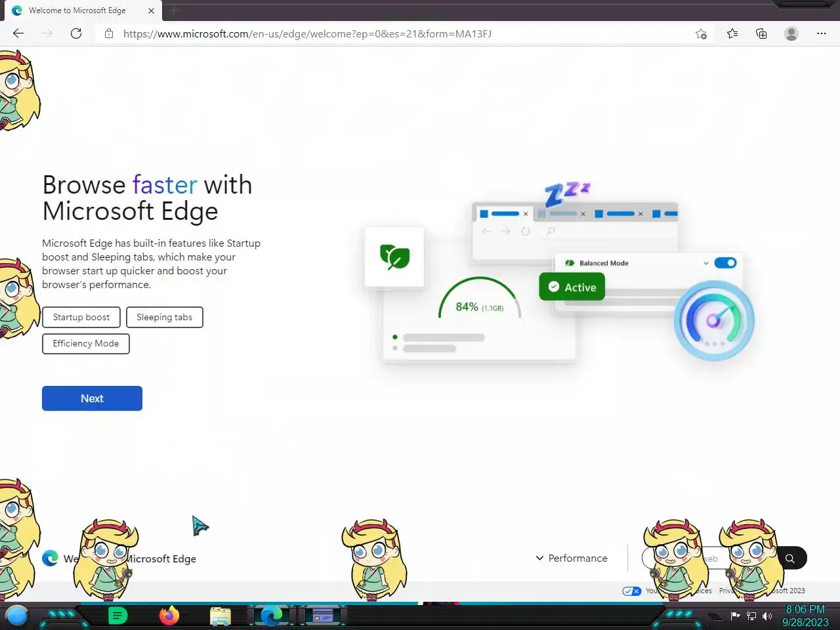840x630 pixels.
Task: Click the Action Center flag tray icon
Action: (x=735, y=616)
